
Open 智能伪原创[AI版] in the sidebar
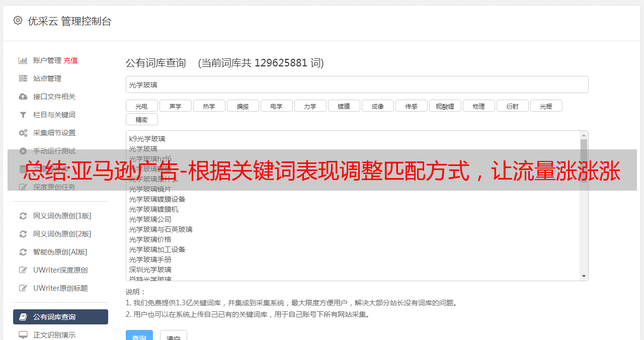tap(60, 252)
